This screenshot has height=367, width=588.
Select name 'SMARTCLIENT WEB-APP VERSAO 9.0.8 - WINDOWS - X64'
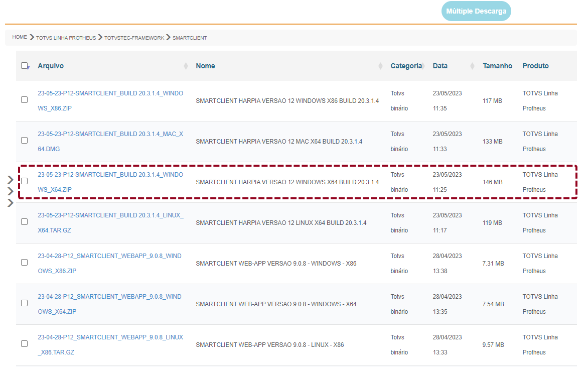coord(276,304)
